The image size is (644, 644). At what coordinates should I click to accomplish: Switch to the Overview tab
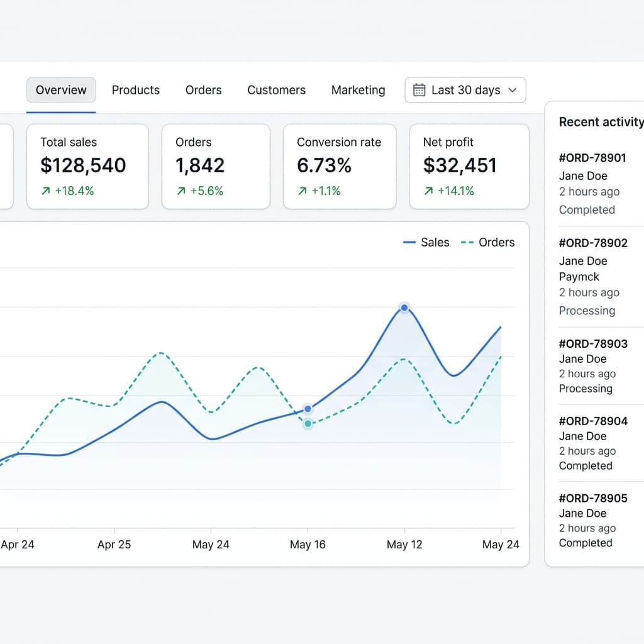[61, 90]
